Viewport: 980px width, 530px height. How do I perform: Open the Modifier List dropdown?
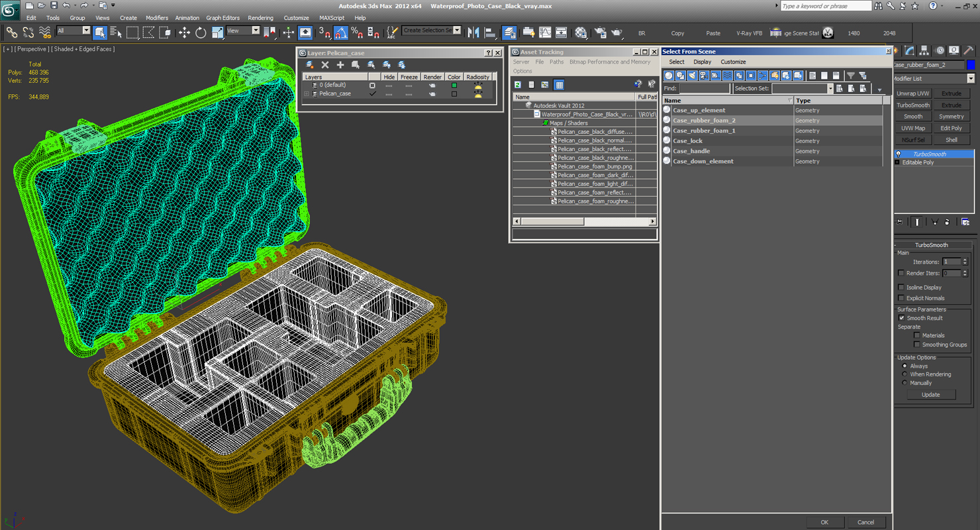coord(934,78)
